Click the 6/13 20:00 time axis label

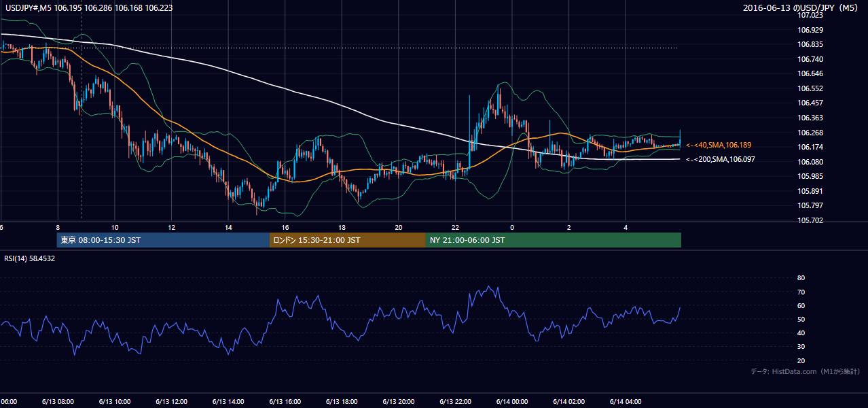tap(398, 401)
